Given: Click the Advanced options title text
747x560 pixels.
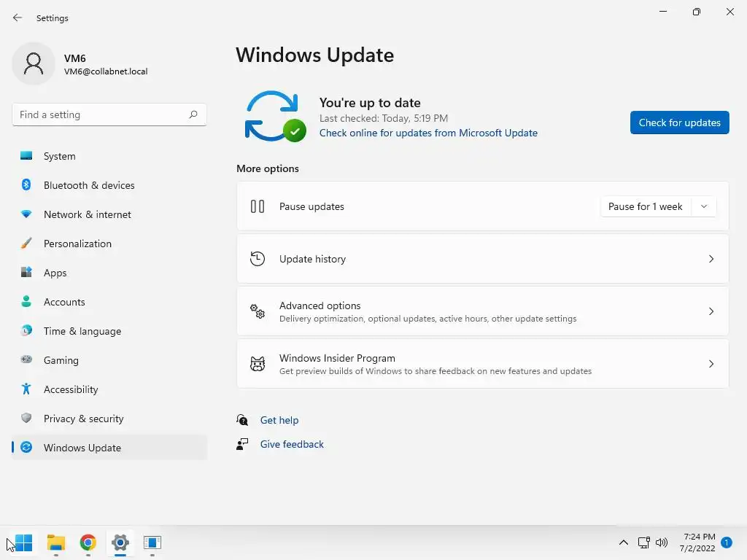Looking at the screenshot, I should pyautogui.click(x=320, y=306).
